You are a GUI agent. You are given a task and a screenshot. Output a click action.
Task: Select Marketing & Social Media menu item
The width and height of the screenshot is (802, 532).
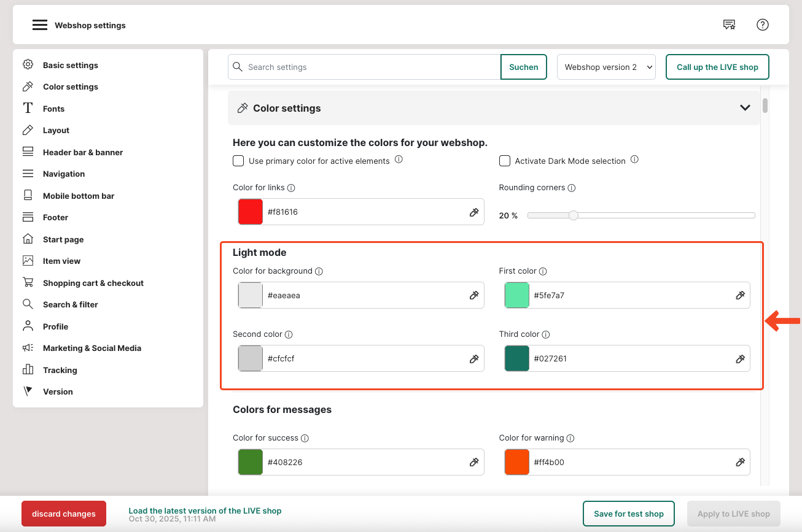(x=91, y=348)
